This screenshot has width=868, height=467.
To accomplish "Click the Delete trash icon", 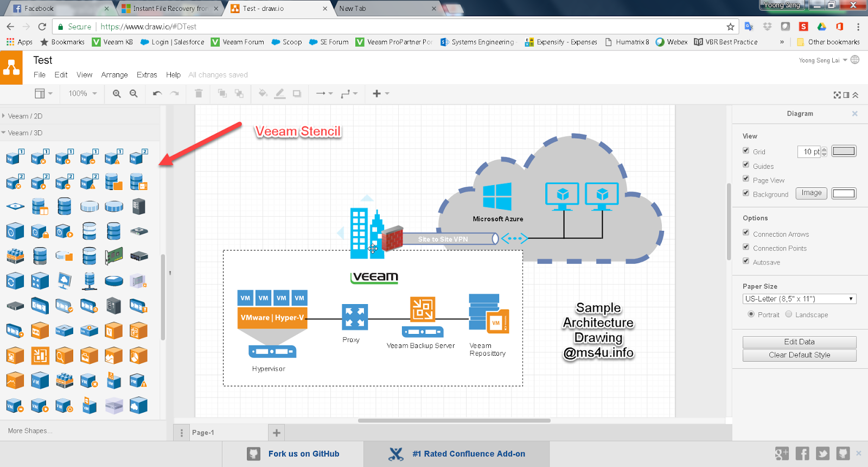I will click(x=199, y=93).
